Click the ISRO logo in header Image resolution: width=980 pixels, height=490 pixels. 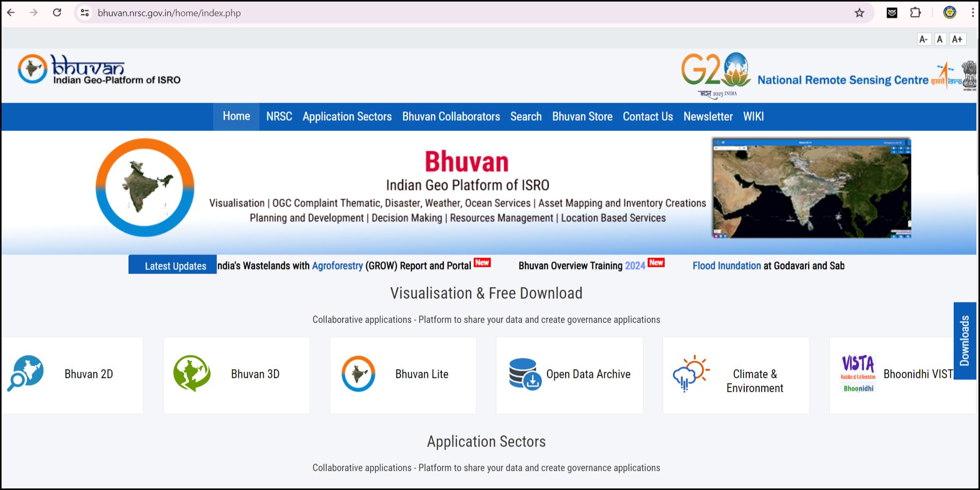pos(946,76)
